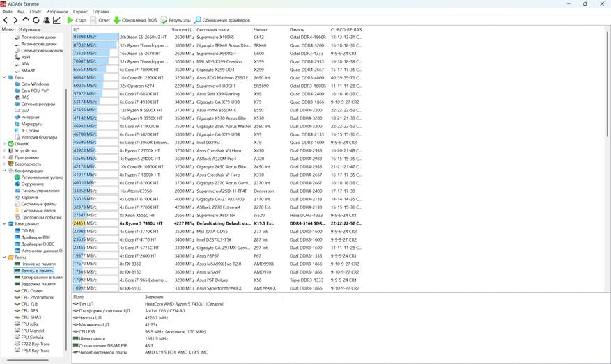
Task: Switch to the Избранное sidebar tab
Action: [30, 29]
